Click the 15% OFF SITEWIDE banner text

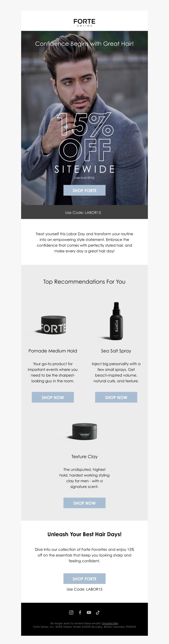84,143
